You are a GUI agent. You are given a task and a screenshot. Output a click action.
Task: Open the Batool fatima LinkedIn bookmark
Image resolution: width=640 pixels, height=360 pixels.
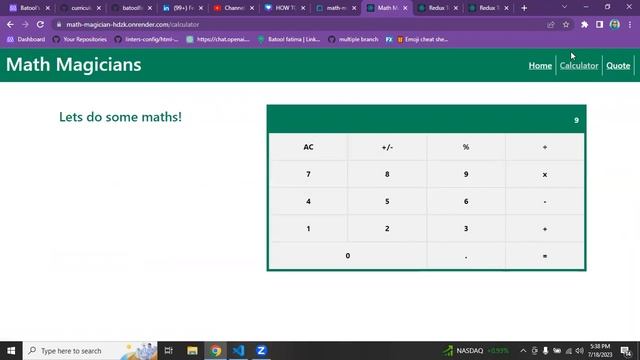click(x=289, y=40)
